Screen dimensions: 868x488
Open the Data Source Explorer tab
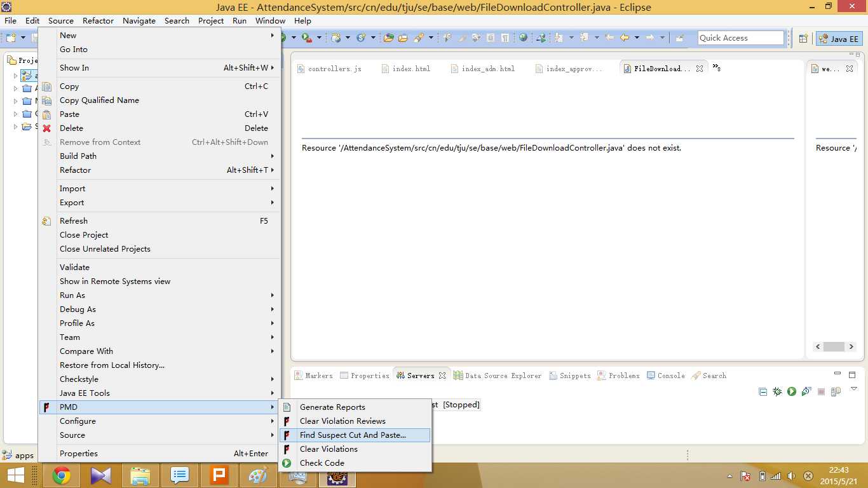pyautogui.click(x=498, y=376)
